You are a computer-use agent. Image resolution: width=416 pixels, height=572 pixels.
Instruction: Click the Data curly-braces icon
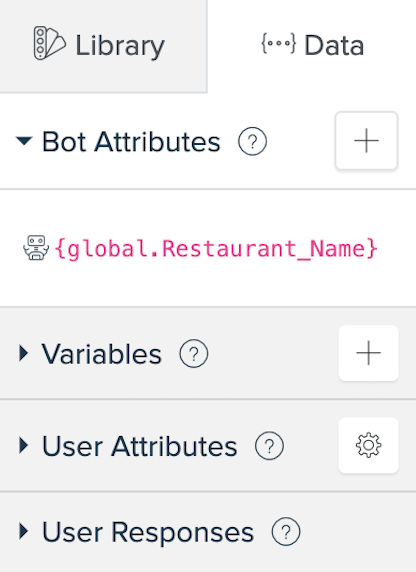(278, 43)
